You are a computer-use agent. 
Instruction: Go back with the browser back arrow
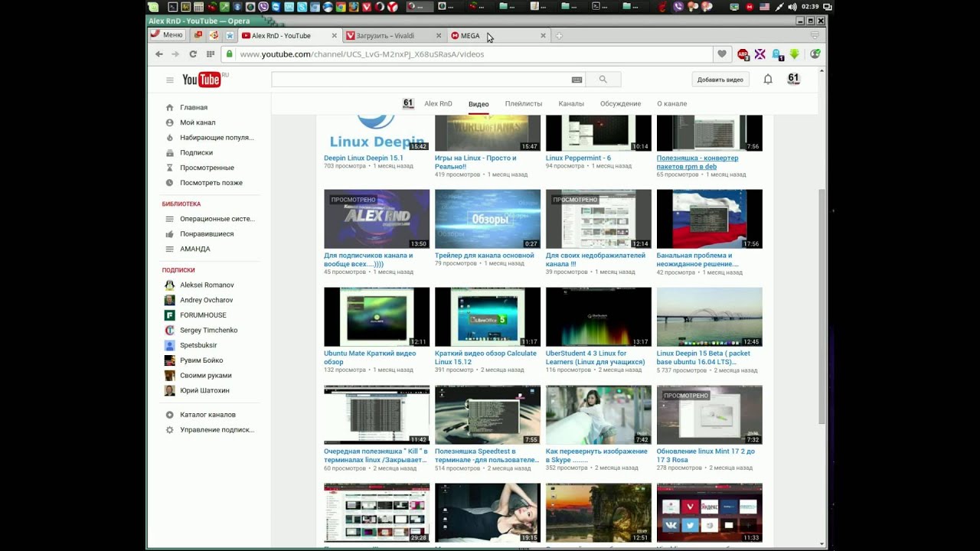click(158, 54)
